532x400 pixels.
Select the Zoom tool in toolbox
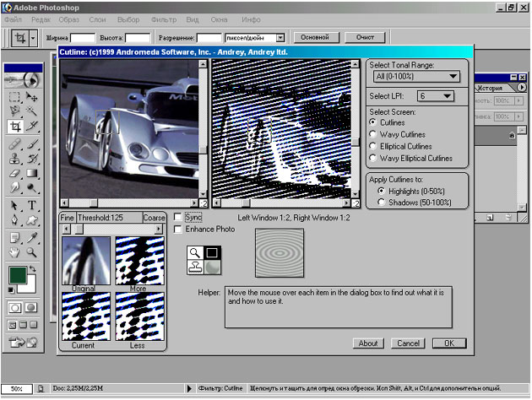[31, 252]
